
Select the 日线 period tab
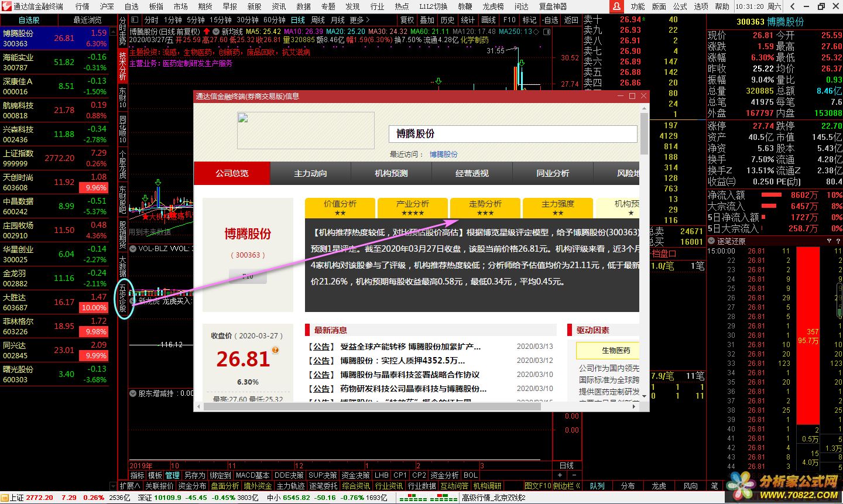298,20
